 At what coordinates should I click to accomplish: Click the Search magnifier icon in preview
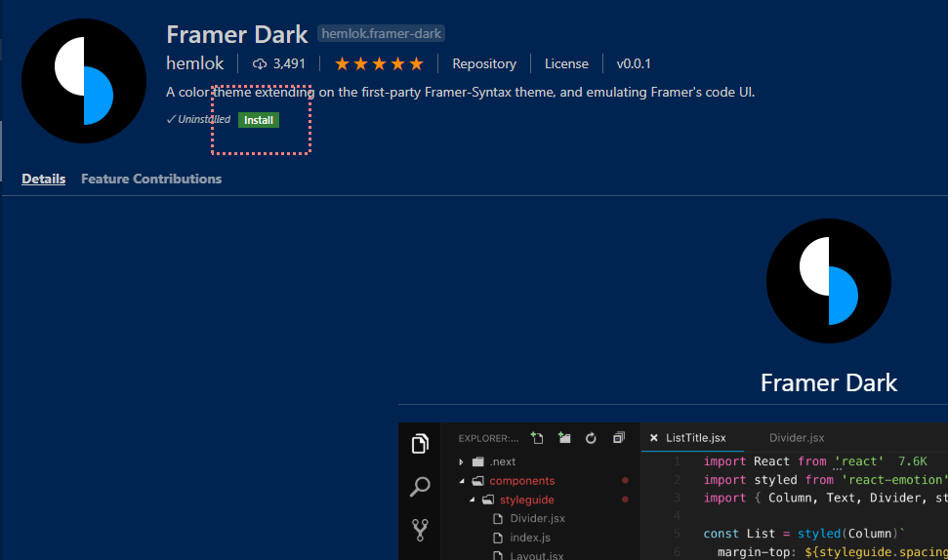click(x=420, y=486)
